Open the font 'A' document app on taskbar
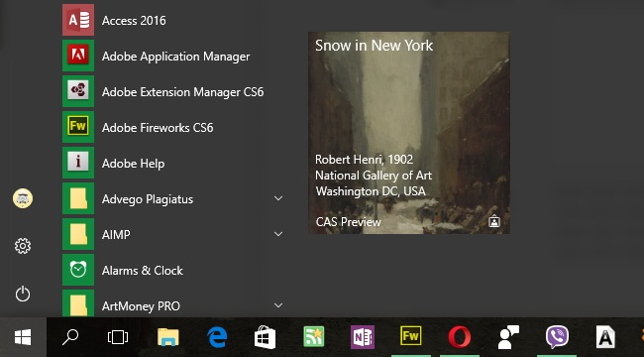This screenshot has height=357, width=644. point(605,337)
